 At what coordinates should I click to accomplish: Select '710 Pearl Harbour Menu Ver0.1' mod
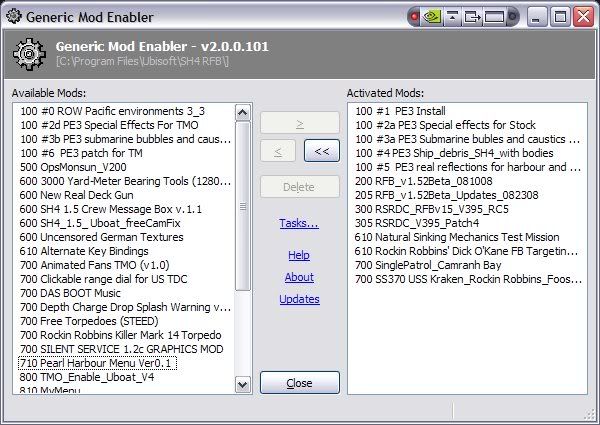[98, 363]
